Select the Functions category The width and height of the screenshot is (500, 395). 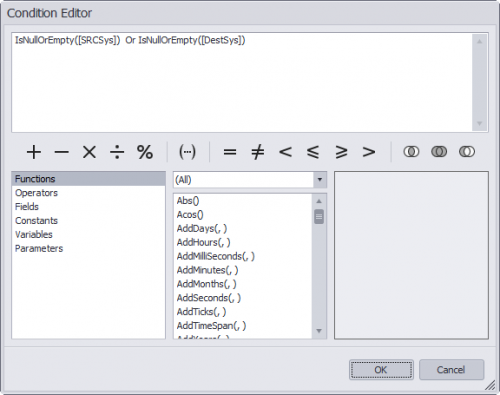[x=89, y=179]
